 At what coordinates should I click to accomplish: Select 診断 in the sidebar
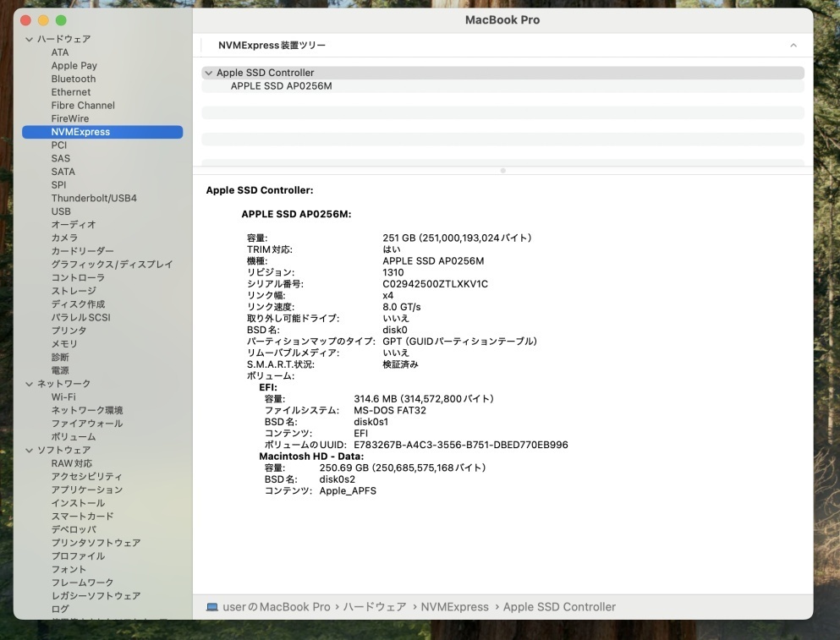click(60, 358)
